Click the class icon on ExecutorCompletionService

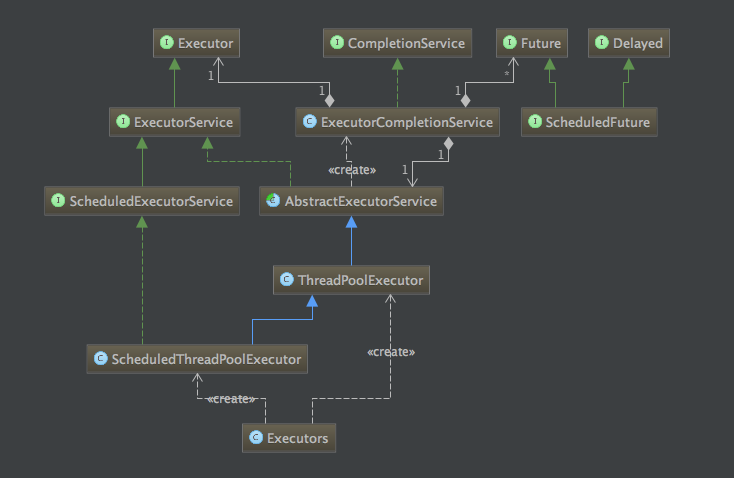click(310, 122)
